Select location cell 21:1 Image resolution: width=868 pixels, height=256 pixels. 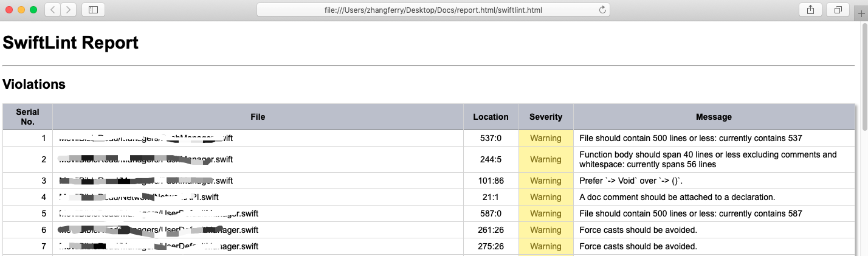pyautogui.click(x=491, y=197)
